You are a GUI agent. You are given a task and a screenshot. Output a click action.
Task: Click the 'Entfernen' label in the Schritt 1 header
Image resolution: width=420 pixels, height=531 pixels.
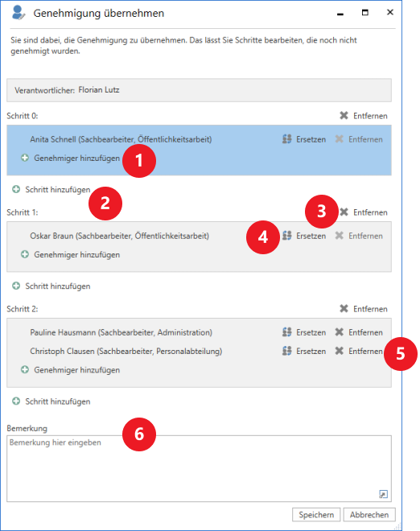pyautogui.click(x=370, y=212)
